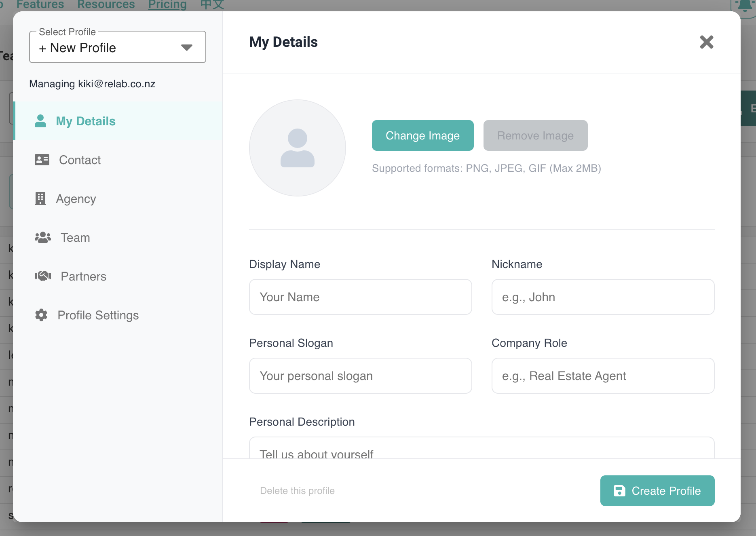Go to the Contact section
Screen dimensions: 756x536
[118, 160]
